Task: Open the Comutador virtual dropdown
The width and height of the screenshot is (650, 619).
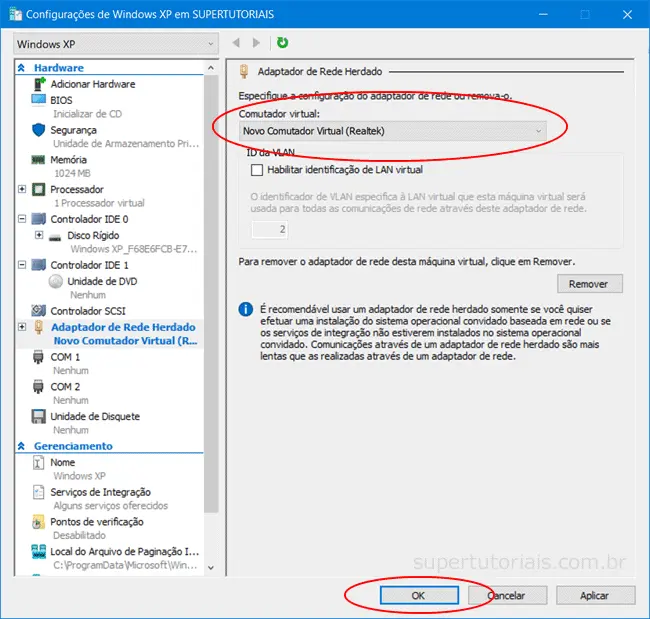Action: click(393, 131)
